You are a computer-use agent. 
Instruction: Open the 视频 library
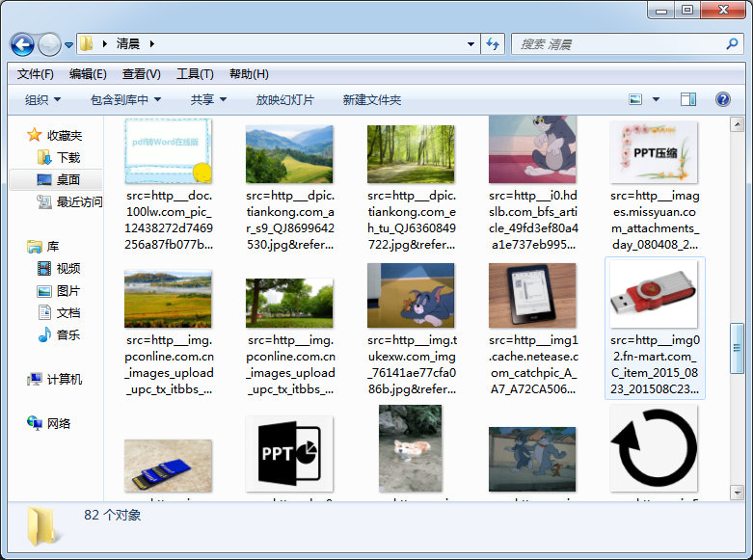coord(59,269)
